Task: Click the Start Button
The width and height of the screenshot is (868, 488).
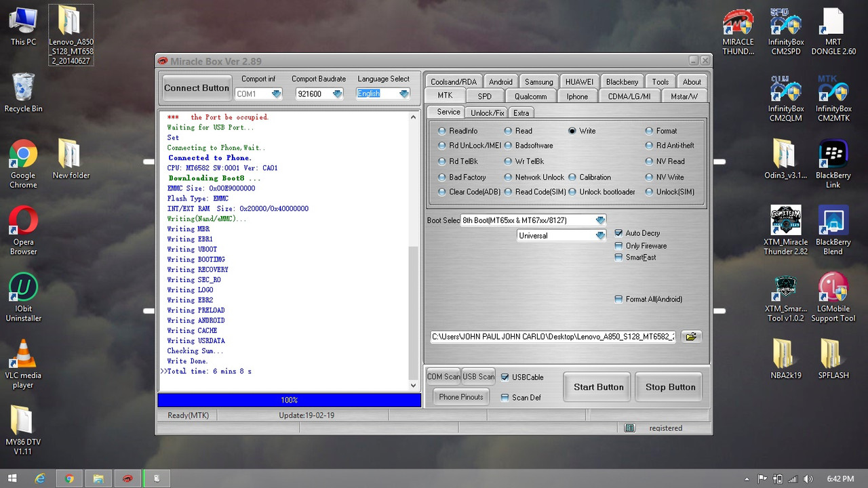Action: (598, 387)
